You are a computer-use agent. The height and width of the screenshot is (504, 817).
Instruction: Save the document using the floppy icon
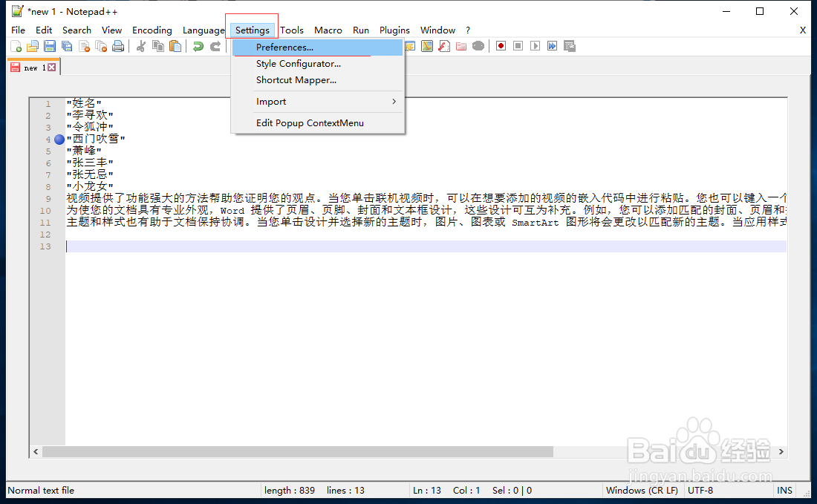50,46
